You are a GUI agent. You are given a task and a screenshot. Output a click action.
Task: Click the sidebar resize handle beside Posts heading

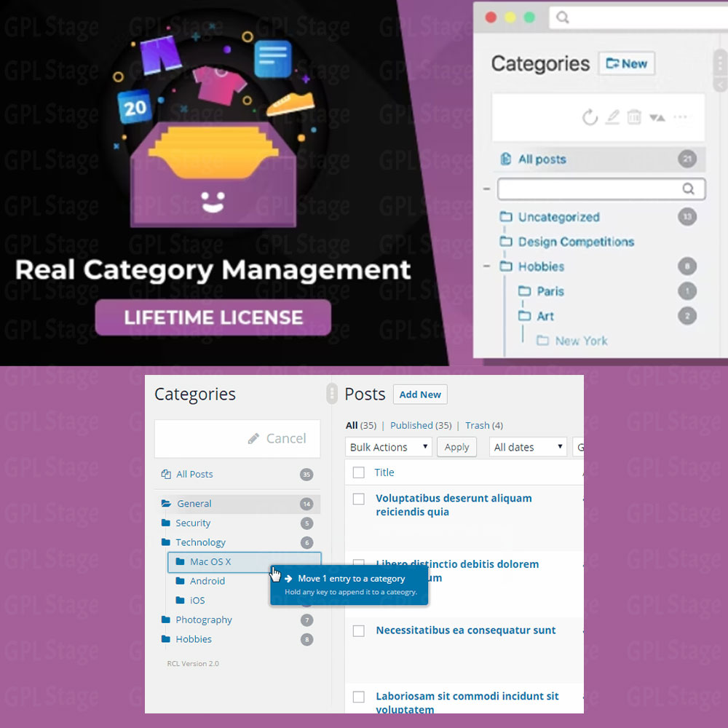tap(331, 394)
